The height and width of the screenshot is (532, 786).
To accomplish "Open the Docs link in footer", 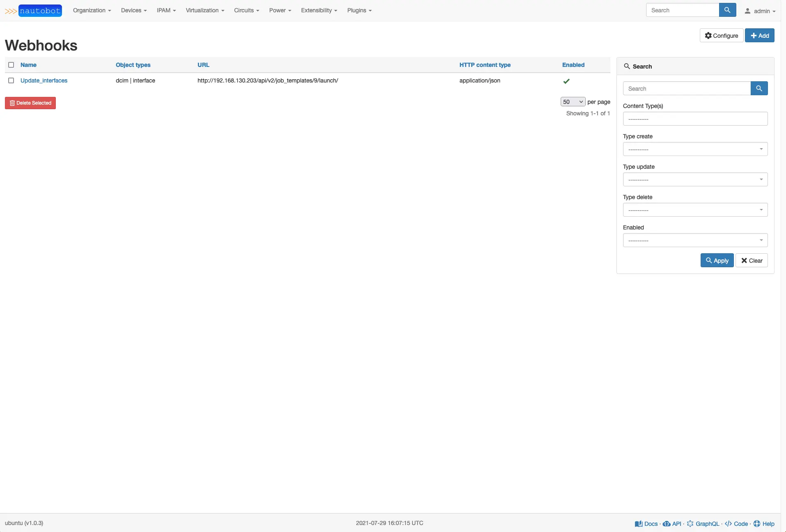I will tap(647, 524).
